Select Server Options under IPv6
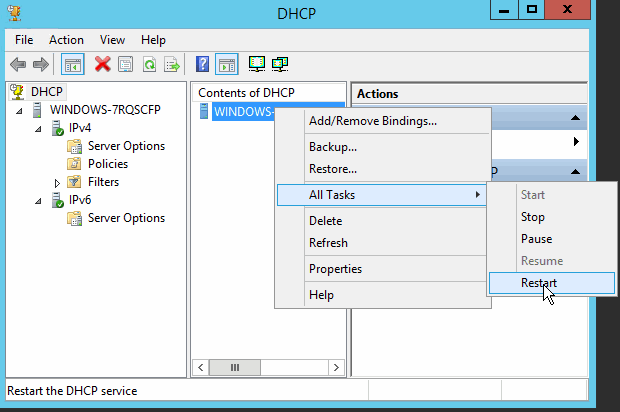Screen dimensions: 620x412 click(126, 218)
